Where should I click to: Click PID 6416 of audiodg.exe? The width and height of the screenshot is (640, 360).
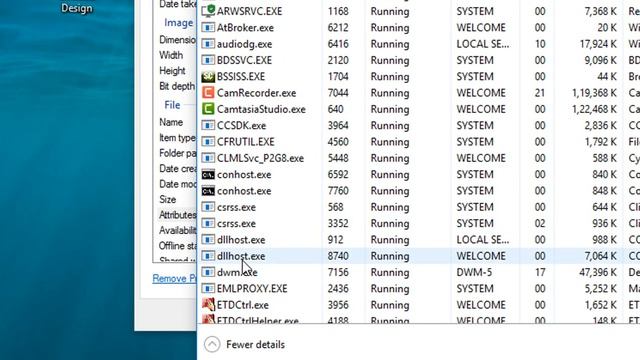[x=338, y=44]
